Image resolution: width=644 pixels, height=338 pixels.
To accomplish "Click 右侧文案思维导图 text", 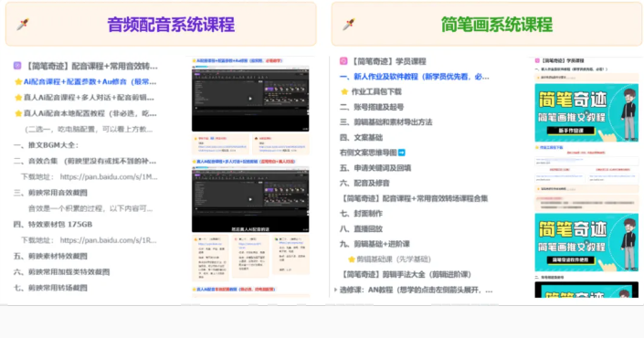I will click(x=368, y=153).
